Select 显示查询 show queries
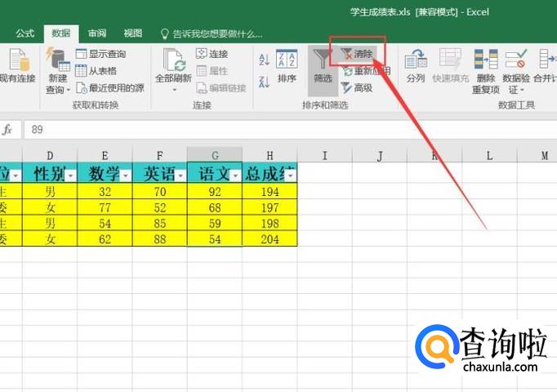Viewport: 557px width, 392px height. click(x=101, y=54)
